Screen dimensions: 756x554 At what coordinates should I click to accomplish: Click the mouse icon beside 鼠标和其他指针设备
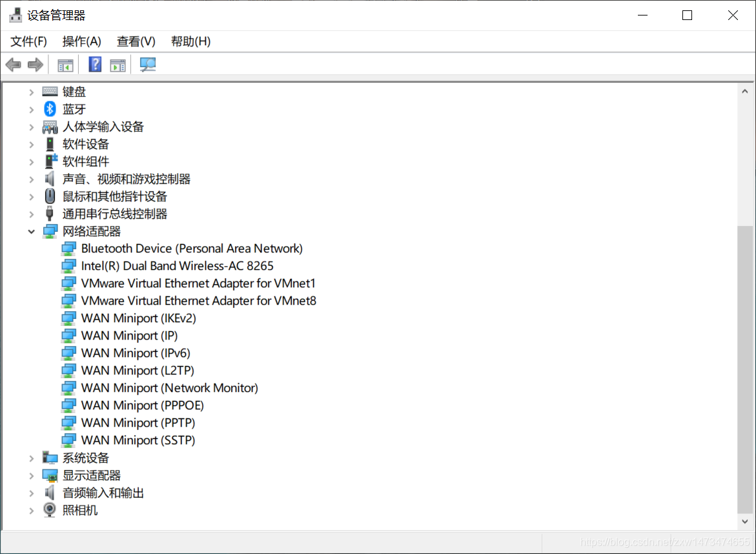(50, 196)
